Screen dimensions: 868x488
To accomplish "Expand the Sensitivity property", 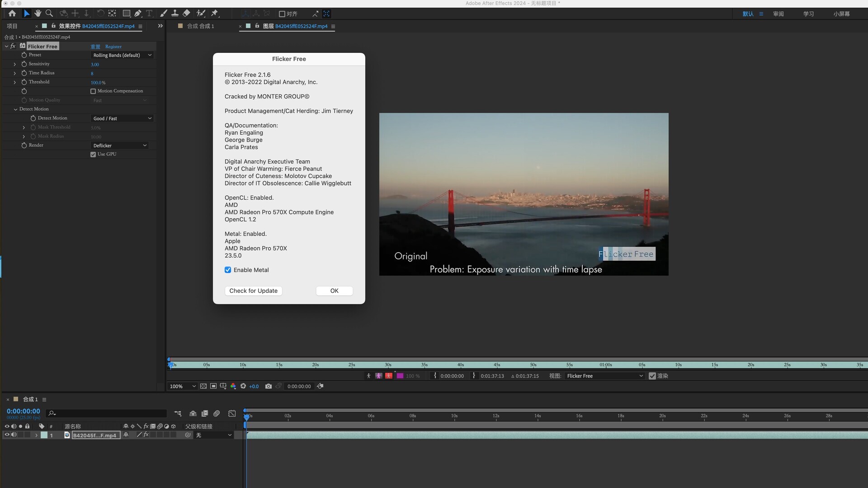I will tap(14, 64).
